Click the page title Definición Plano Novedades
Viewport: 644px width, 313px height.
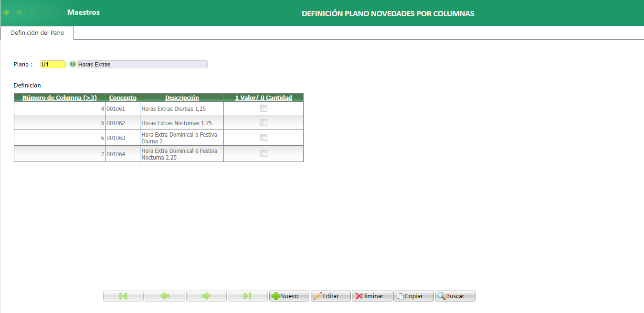pos(388,14)
